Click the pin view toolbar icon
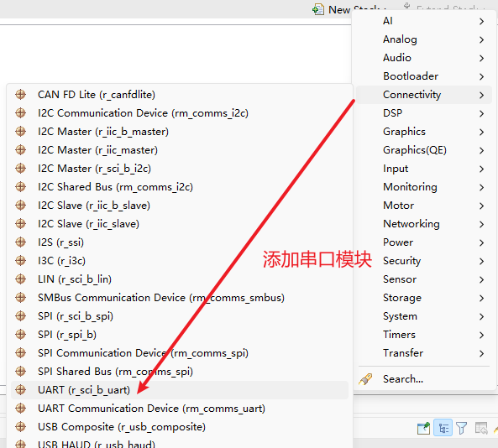The height and width of the screenshot is (448, 498). tap(424, 428)
